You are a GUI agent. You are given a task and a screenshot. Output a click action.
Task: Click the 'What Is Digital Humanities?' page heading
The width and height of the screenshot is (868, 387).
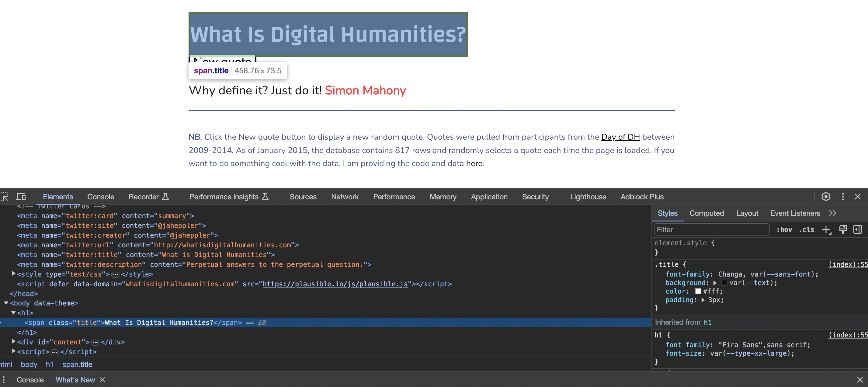[328, 34]
